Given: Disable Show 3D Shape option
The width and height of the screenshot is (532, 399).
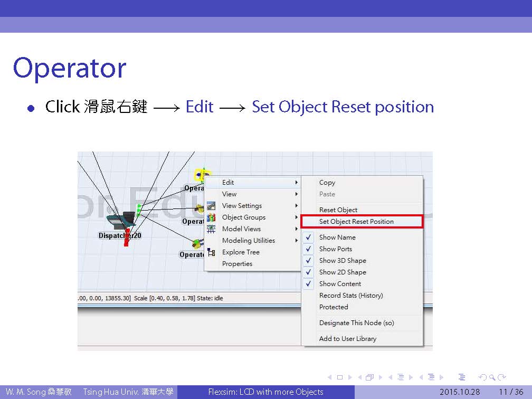Looking at the screenshot, I should coord(309,261).
